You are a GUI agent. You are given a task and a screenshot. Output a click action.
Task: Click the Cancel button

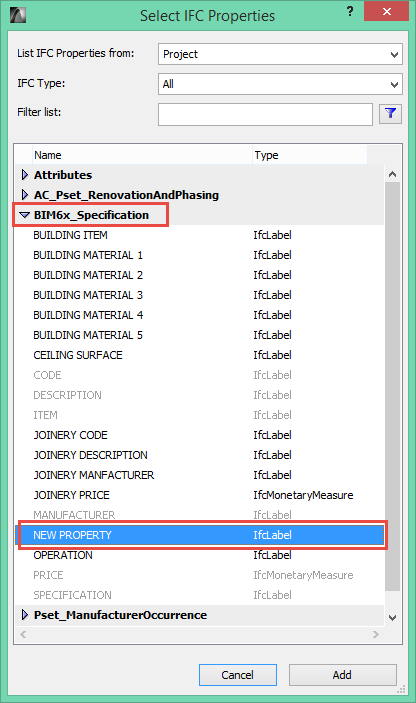coord(238,675)
